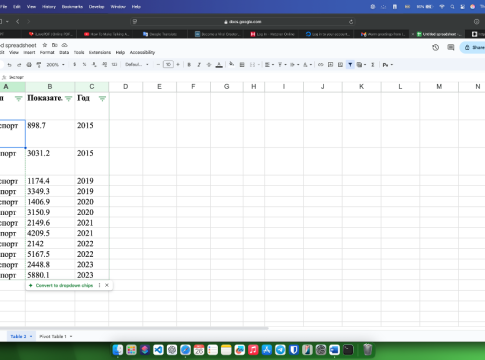Open the comments icon

click(x=451, y=47)
